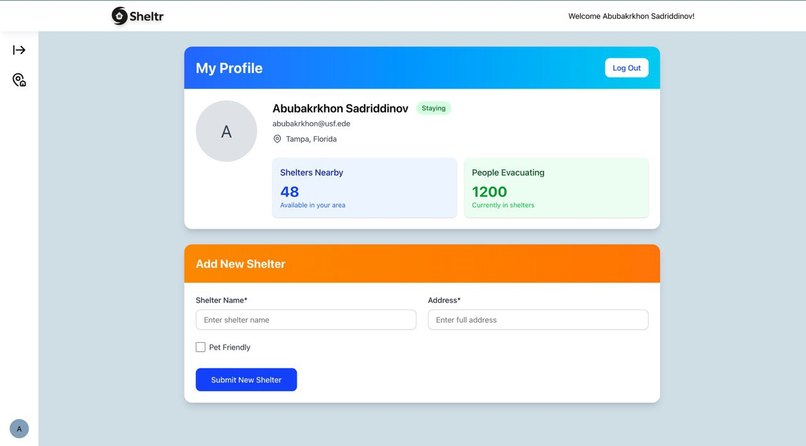This screenshot has height=446, width=806.
Task: Click the Shelter Name* field label
Action: point(222,300)
